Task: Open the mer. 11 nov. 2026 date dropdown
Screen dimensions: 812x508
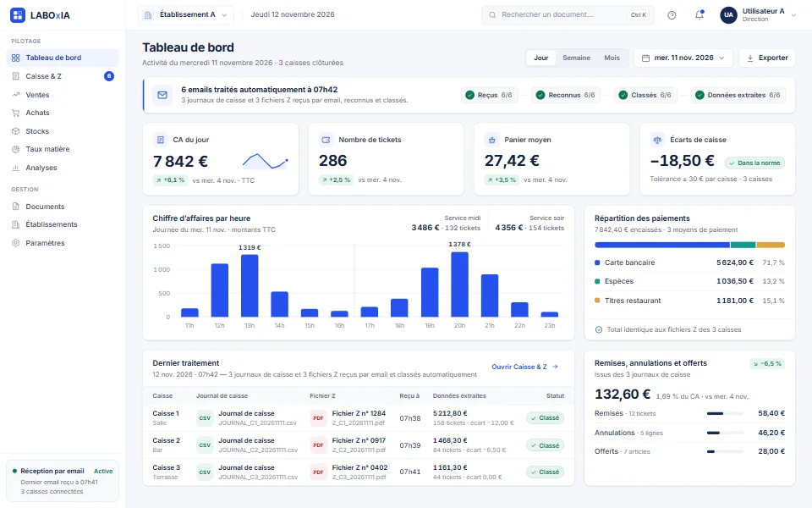Action: [683, 58]
